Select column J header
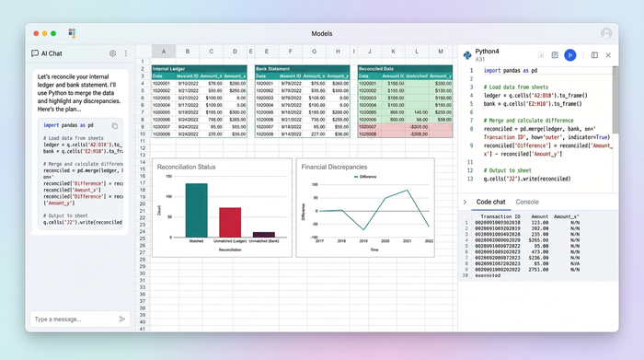Screen dimensions: 644x360 coord(369,52)
